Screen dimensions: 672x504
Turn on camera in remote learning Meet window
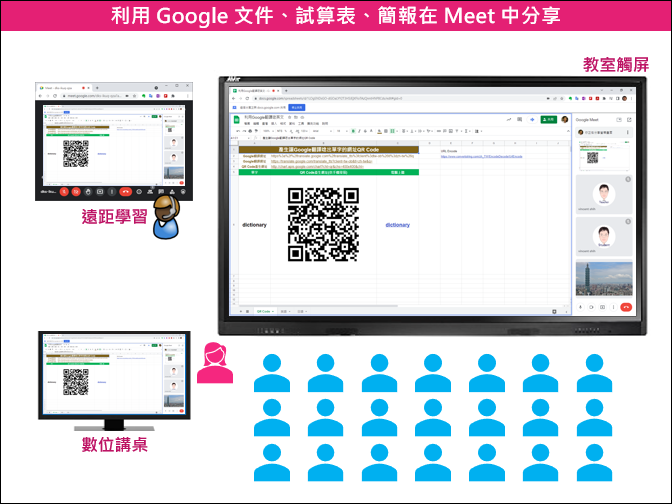point(76,192)
